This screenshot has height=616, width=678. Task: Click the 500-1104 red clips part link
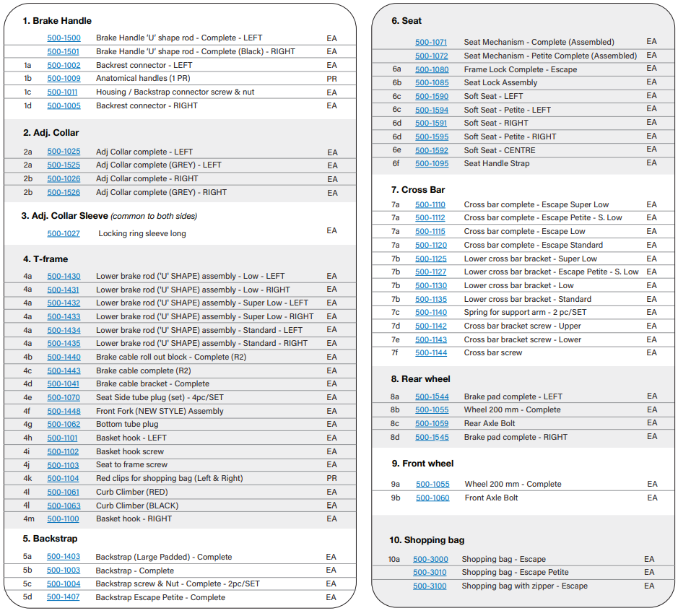(64, 479)
